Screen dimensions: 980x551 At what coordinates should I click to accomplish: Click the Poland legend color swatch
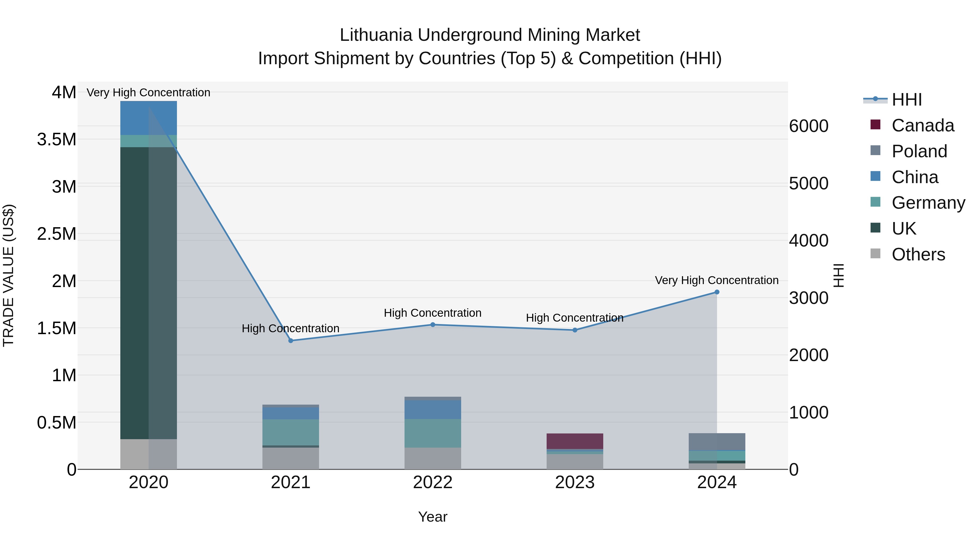pyautogui.click(x=875, y=150)
